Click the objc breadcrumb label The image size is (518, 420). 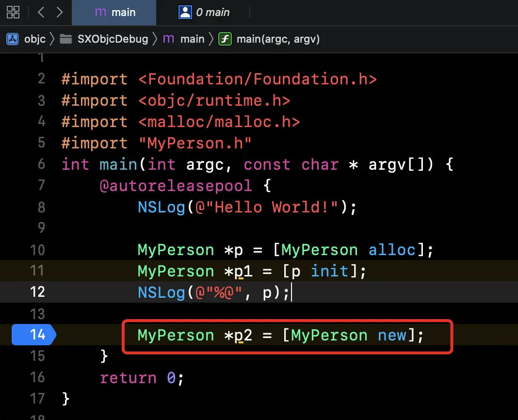click(x=35, y=39)
